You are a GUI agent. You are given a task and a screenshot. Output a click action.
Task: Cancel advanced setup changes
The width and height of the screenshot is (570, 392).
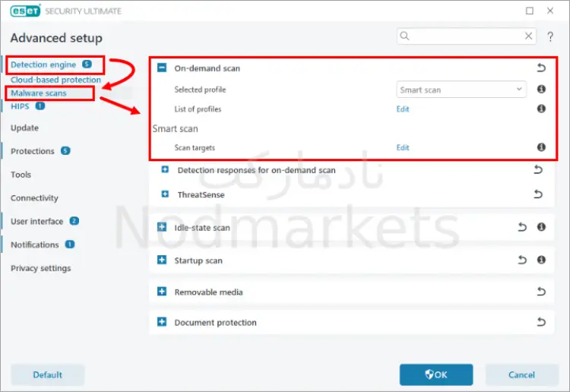pos(521,375)
